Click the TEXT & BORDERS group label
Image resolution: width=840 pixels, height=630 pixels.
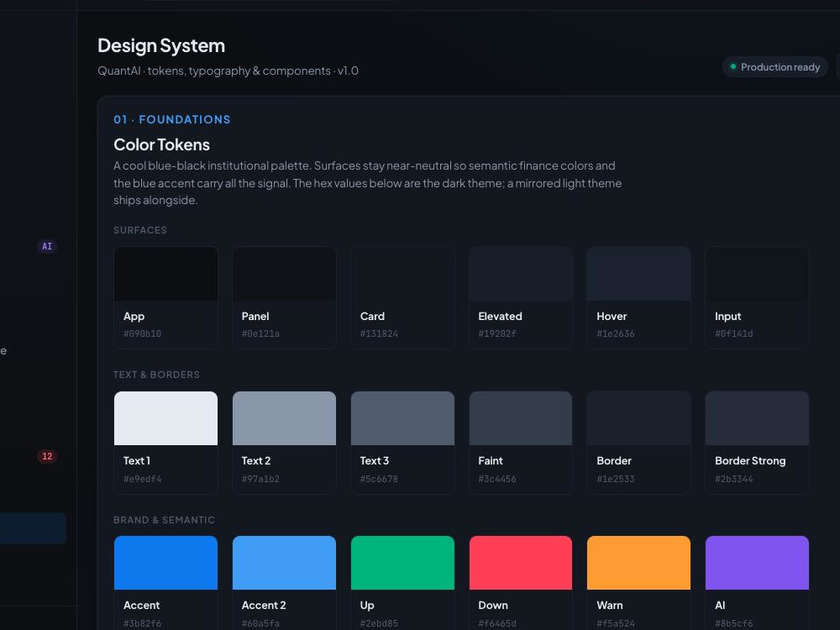coord(156,375)
